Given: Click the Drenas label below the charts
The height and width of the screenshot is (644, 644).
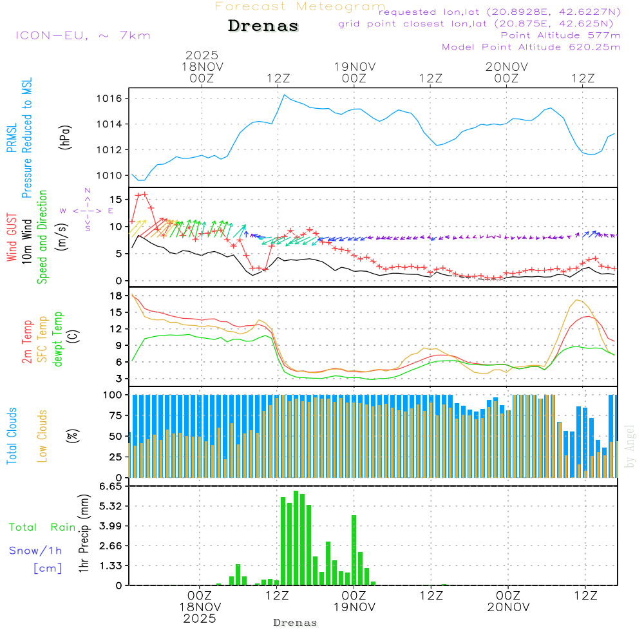Looking at the screenshot, I should (x=296, y=623).
